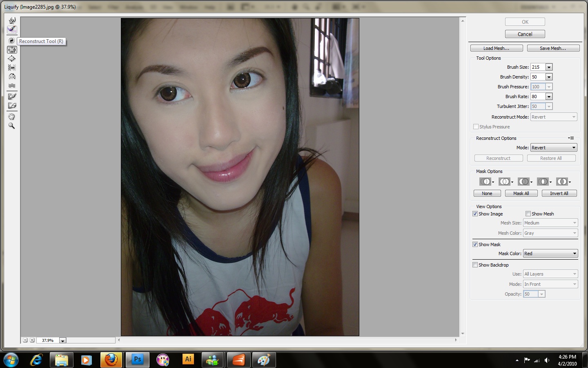
Task: Expand the Replace Selection mask dropdown arrow
Action: point(493,182)
